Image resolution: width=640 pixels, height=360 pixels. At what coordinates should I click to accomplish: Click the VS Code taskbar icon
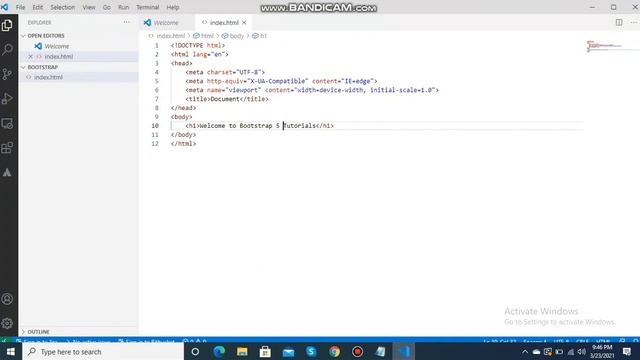404,351
